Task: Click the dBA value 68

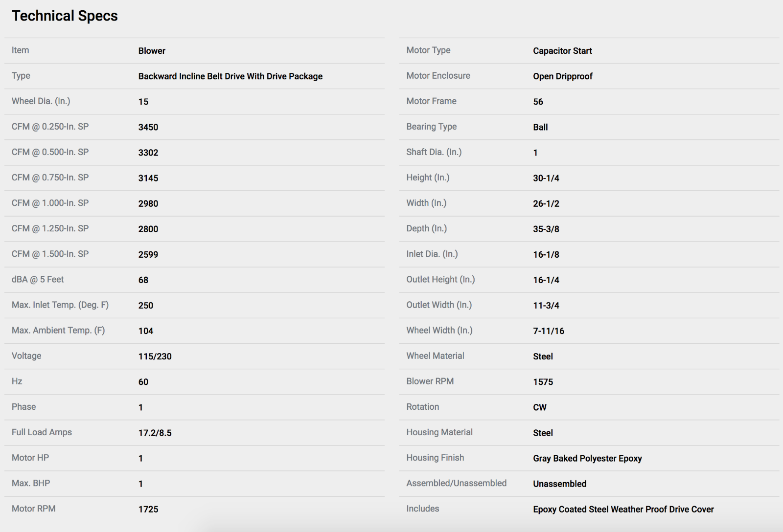Action: (x=143, y=280)
